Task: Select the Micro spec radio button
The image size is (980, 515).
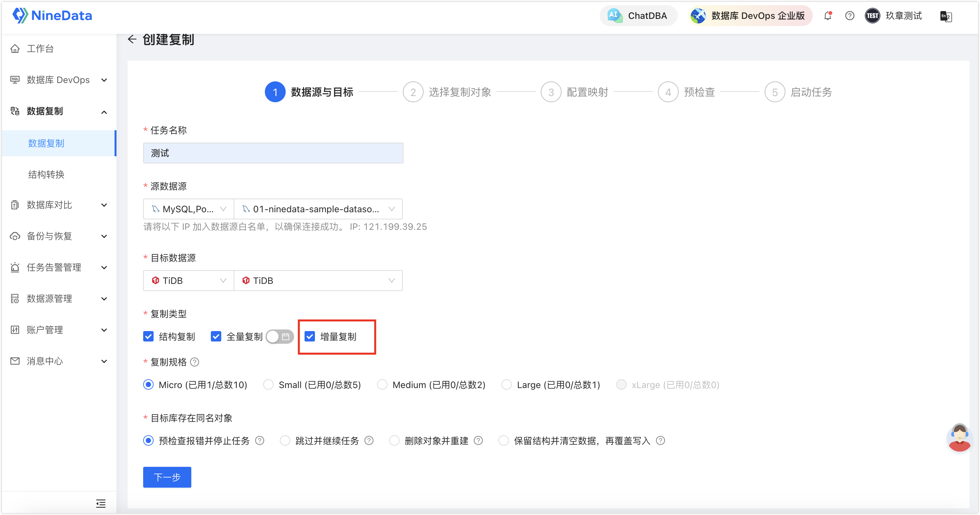Action: (148, 385)
